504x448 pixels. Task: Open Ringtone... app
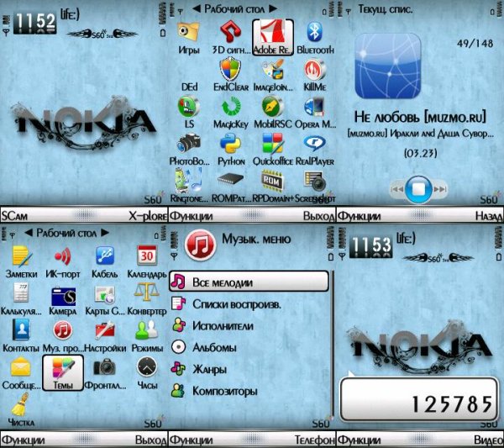point(189,186)
